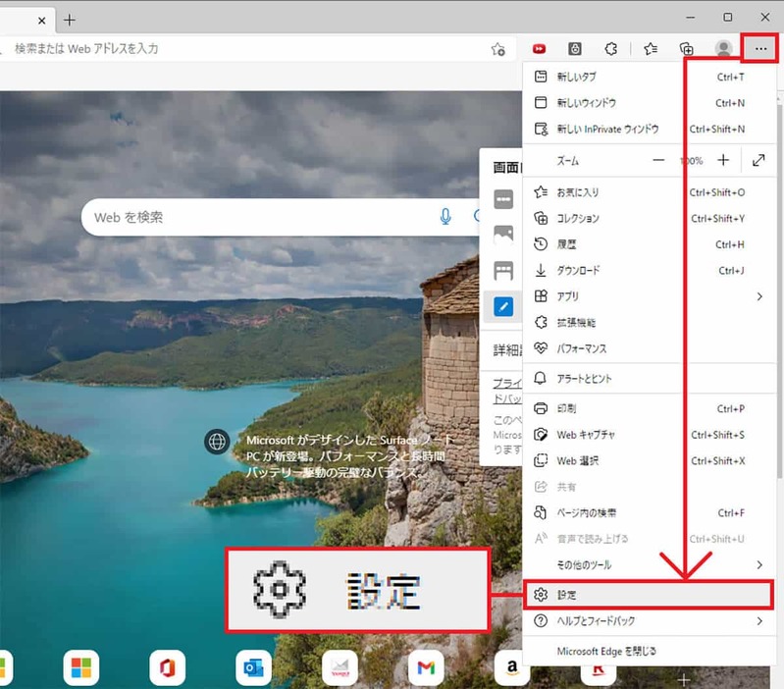
Task: Click the menu's vertical scrollbar
Action: [x=779, y=290]
